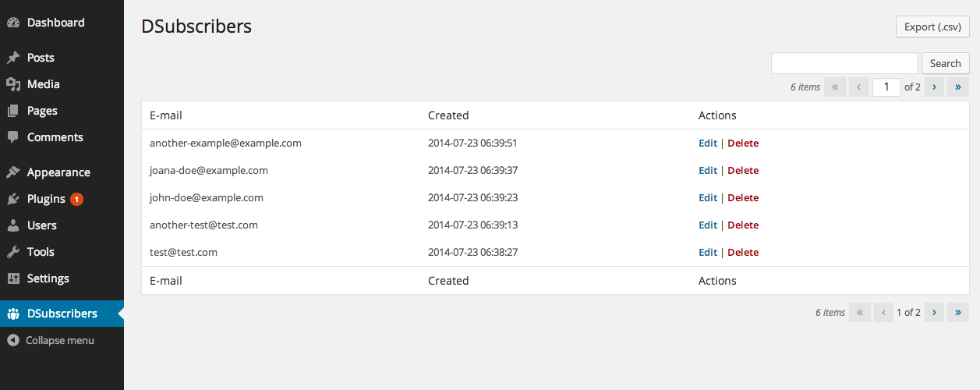Open the DSubscribers menu item
The image size is (980, 390).
tap(62, 314)
